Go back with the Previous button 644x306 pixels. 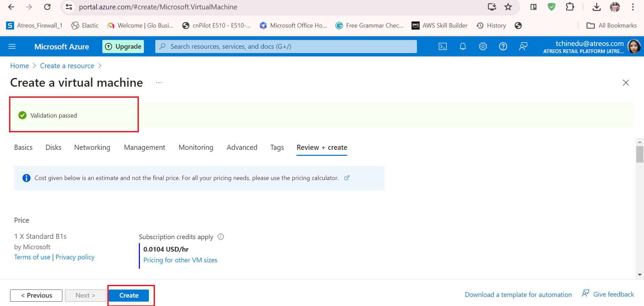36,296
